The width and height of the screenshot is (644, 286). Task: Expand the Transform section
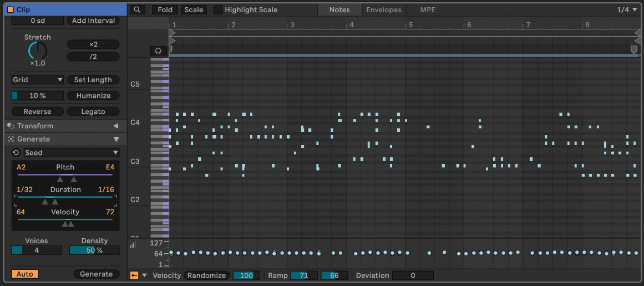(116, 126)
